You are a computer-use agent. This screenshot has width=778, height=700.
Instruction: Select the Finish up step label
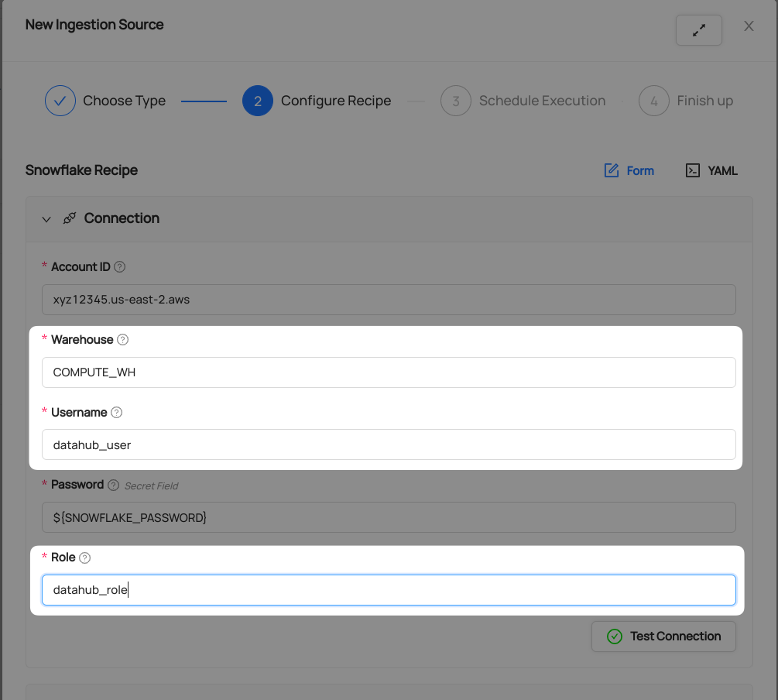point(705,101)
